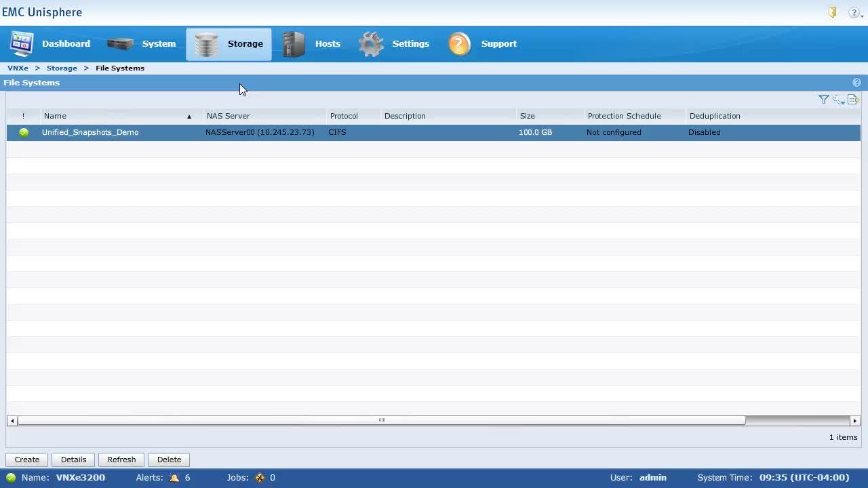Sort by the Deduplication column header
This screenshot has height=488, width=868.
point(773,116)
